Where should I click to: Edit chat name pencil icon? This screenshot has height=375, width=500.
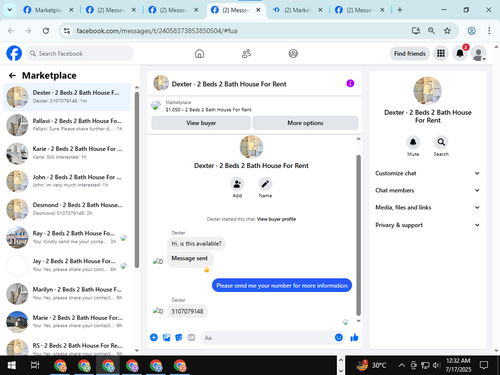pos(265,184)
